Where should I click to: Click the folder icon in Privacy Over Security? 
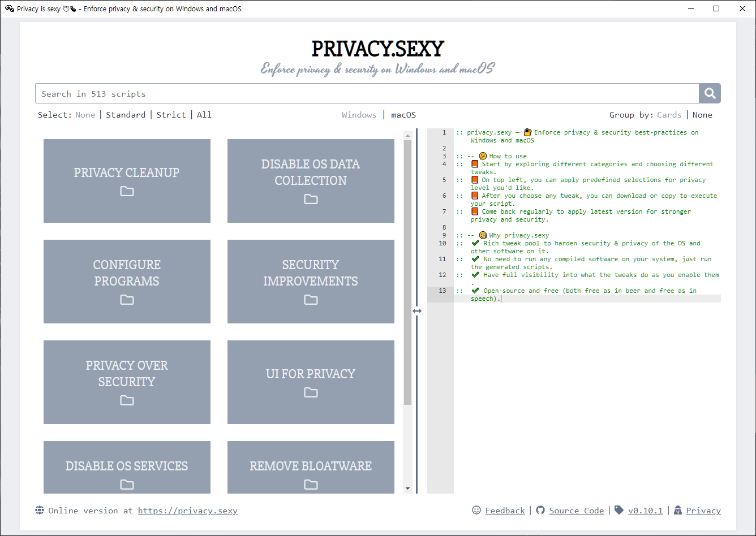127,400
